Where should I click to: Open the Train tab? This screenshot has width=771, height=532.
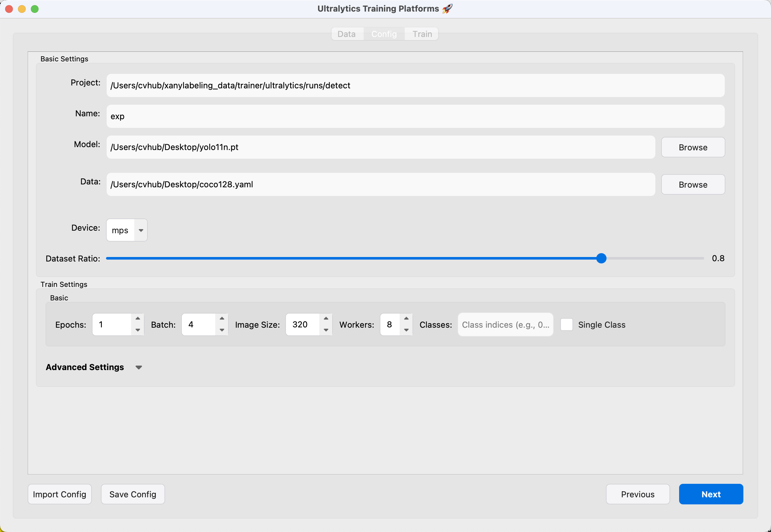422,34
